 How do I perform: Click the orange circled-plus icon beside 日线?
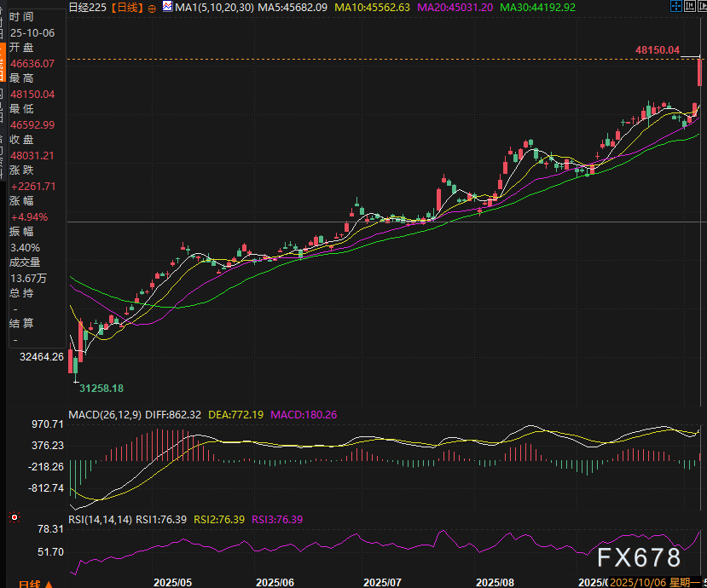point(152,8)
